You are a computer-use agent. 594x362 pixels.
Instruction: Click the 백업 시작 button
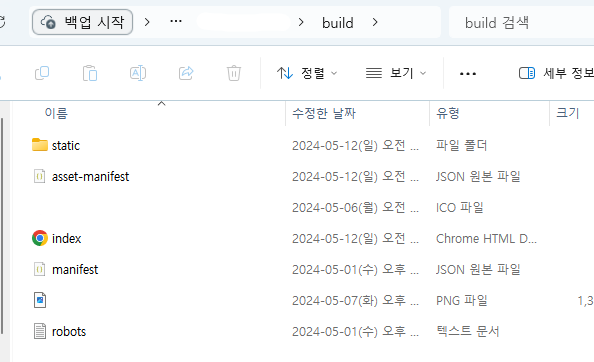(83, 22)
